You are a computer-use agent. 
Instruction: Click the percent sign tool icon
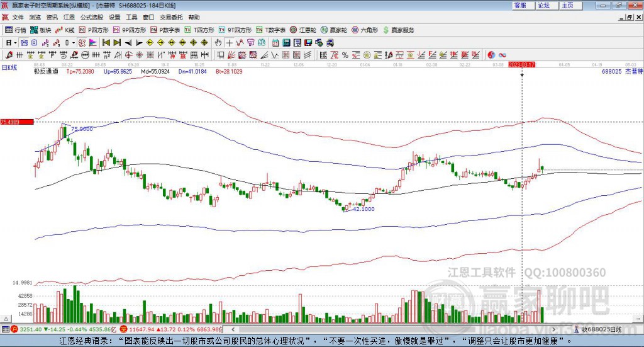(x=345, y=55)
